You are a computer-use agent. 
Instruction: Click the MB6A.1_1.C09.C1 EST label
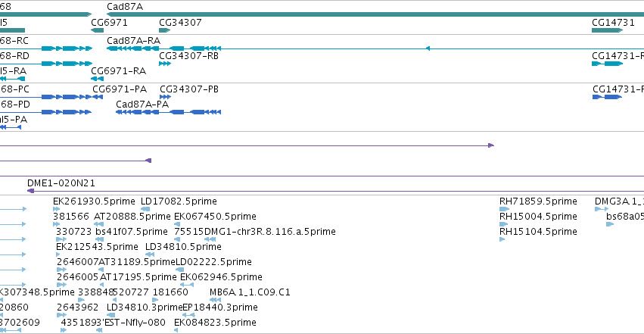click(250, 292)
